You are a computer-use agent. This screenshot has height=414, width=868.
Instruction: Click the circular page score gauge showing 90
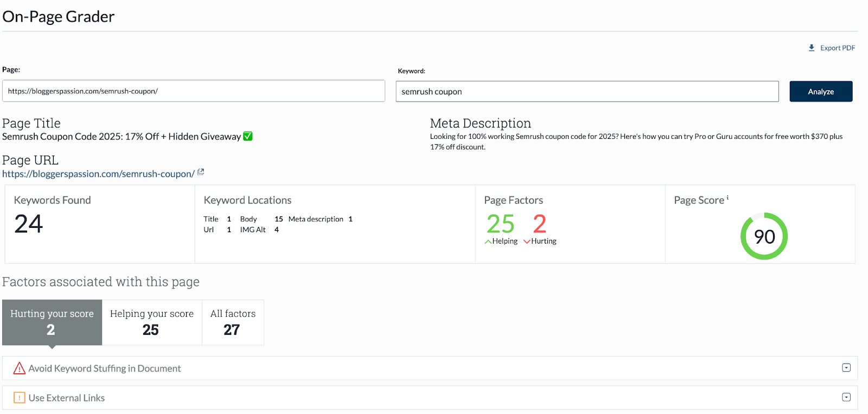(x=764, y=236)
